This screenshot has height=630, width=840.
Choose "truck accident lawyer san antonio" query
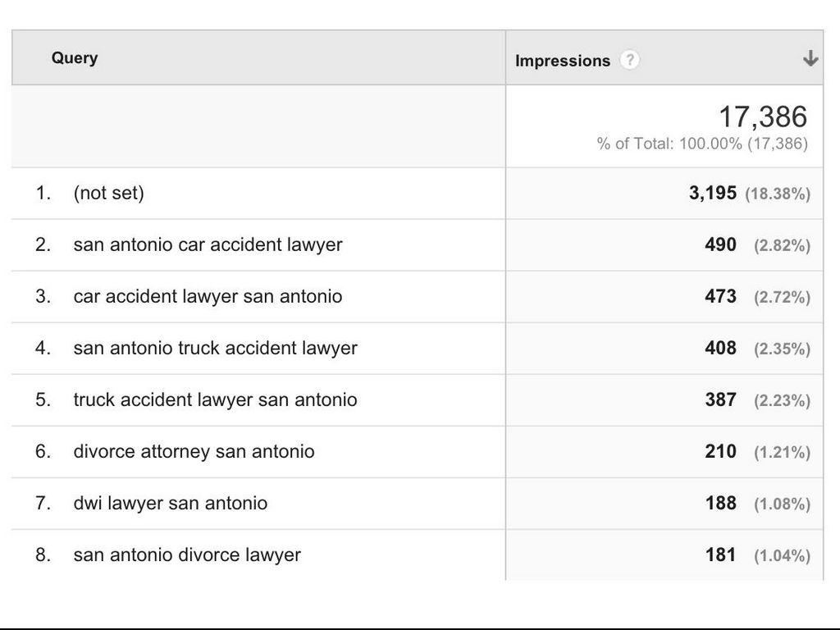(215, 399)
